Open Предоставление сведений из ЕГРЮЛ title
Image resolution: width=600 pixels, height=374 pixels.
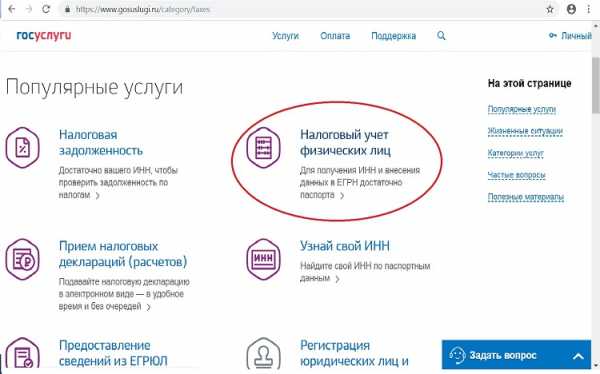click(x=113, y=353)
